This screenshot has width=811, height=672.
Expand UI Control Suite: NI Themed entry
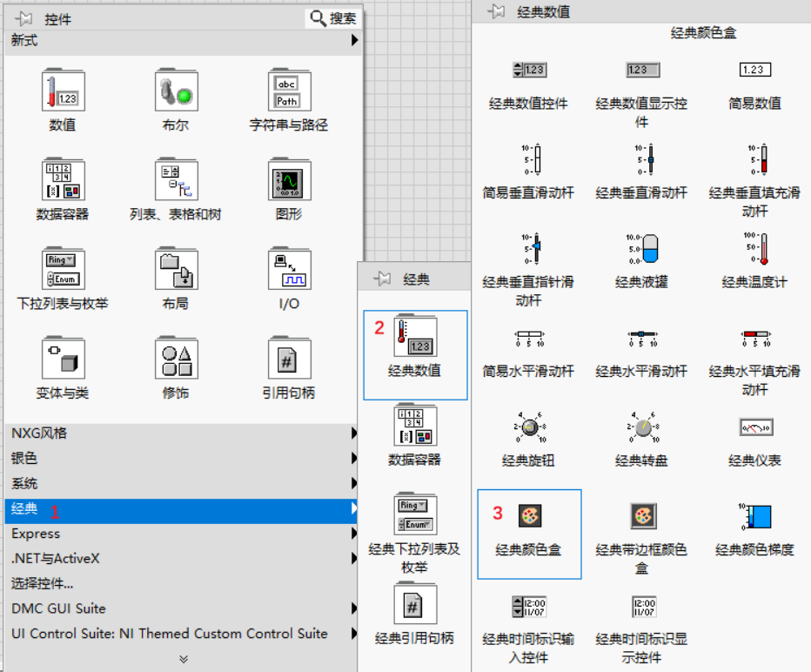[x=354, y=633]
